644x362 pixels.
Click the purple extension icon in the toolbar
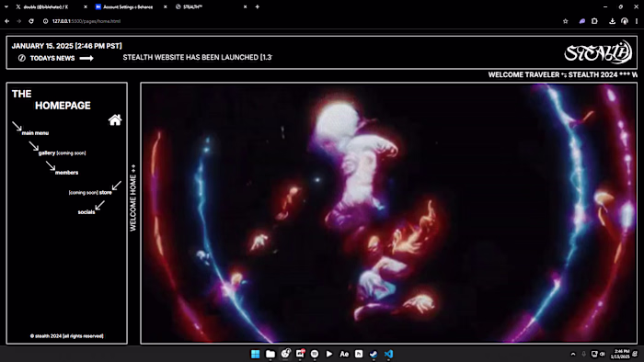582,21
